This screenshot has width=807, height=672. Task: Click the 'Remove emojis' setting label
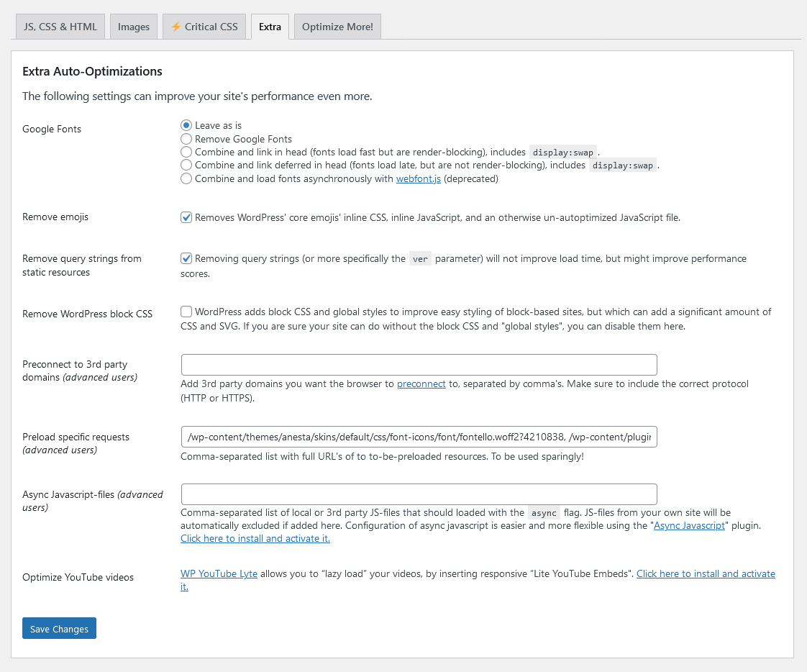55,217
